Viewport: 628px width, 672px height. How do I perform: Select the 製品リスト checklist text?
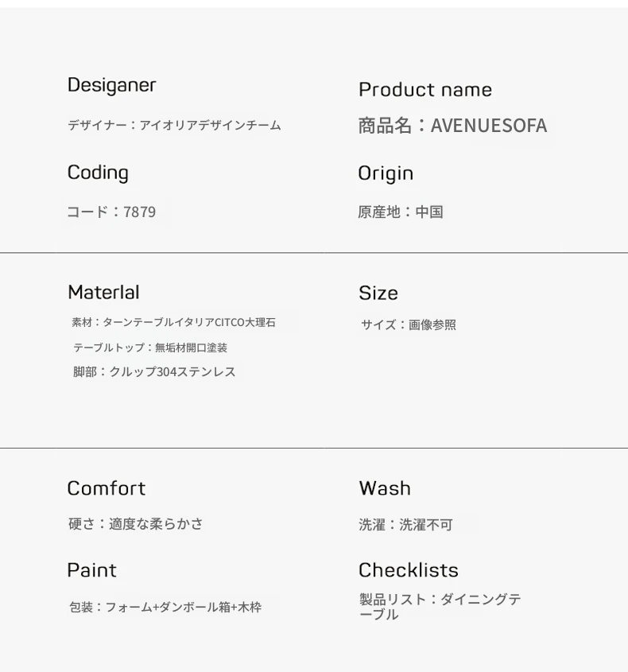coord(440,607)
